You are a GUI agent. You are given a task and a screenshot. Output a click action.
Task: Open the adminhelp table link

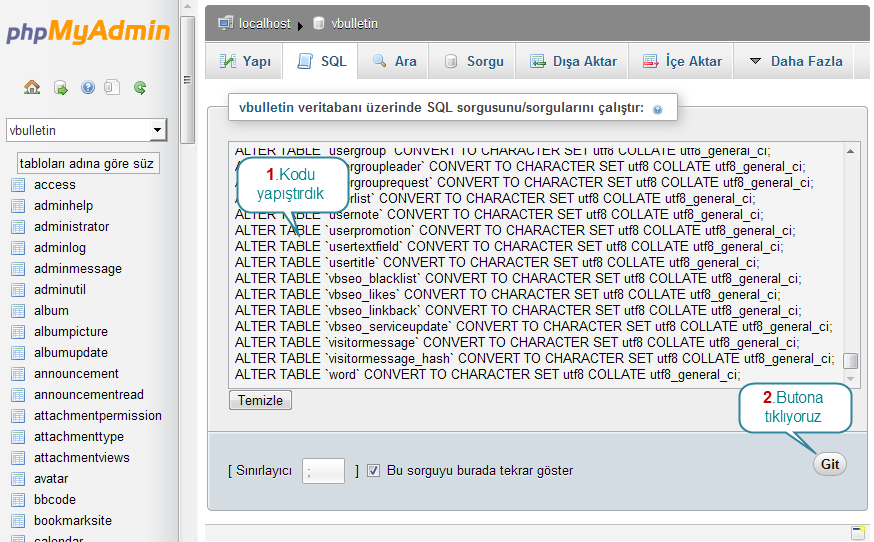pos(64,206)
